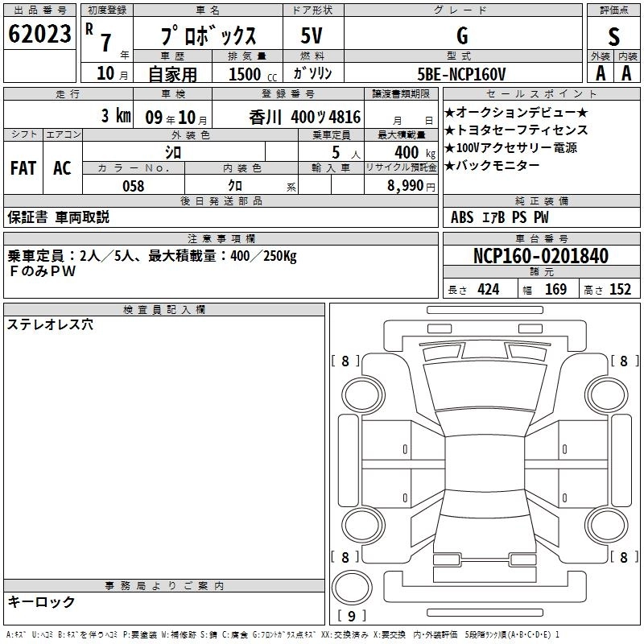Screen dimensions: 644x644
Task: Click office notice キーロック
Action: click(x=42, y=602)
